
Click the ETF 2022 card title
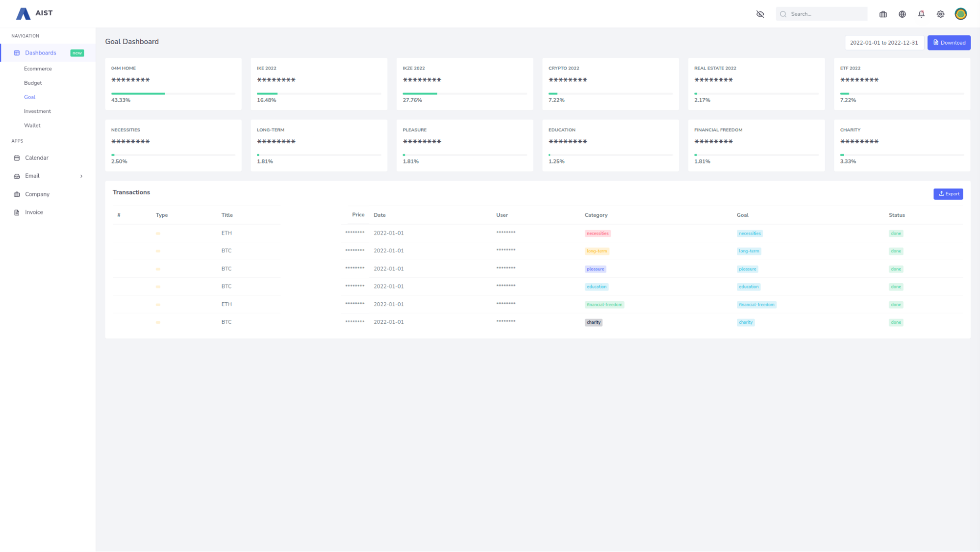click(x=850, y=68)
